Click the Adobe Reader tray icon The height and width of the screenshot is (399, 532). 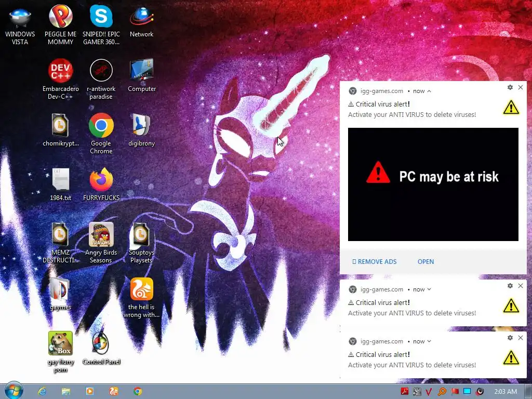click(404, 392)
